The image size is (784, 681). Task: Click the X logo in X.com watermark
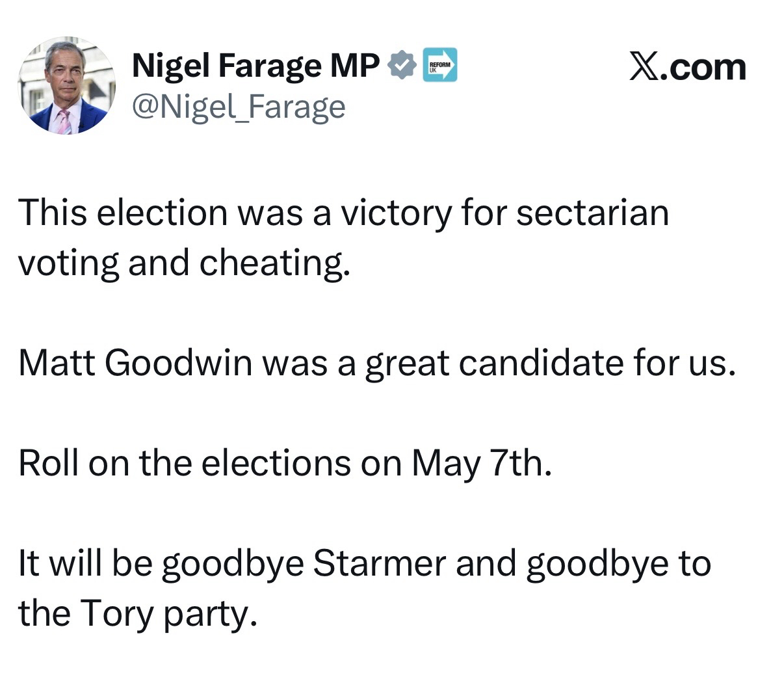click(x=644, y=67)
